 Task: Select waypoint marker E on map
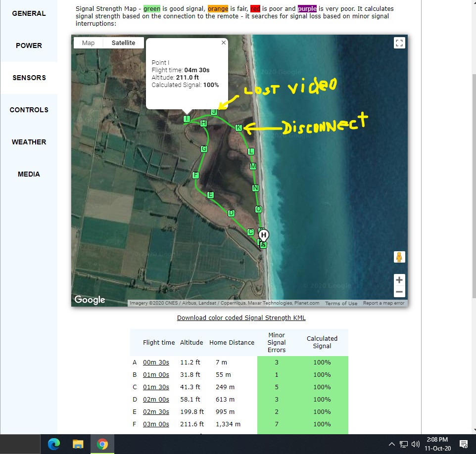[210, 195]
